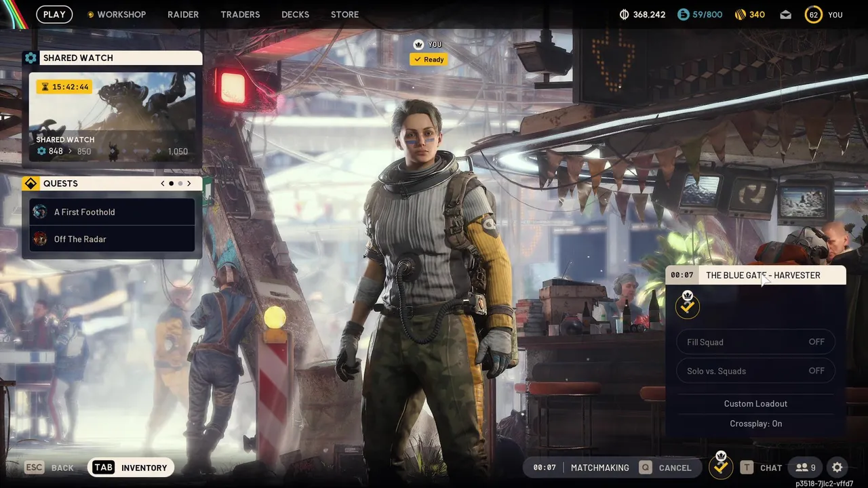The height and width of the screenshot is (488, 868).
Task: Open the WORKSHOP tab
Action: (x=117, y=14)
